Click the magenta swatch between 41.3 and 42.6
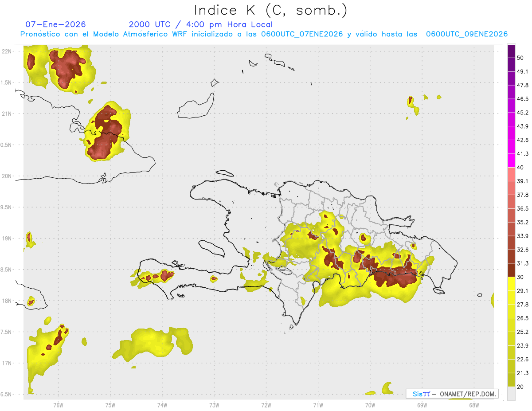 [x=511, y=147]
